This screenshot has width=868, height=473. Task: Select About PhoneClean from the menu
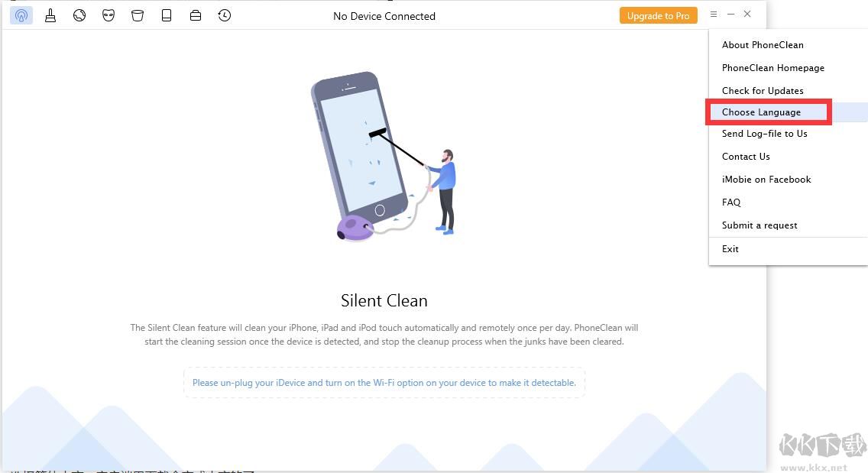763,44
